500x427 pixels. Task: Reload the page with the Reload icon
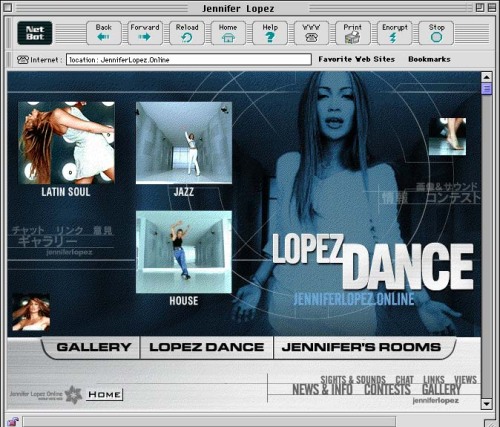click(187, 33)
